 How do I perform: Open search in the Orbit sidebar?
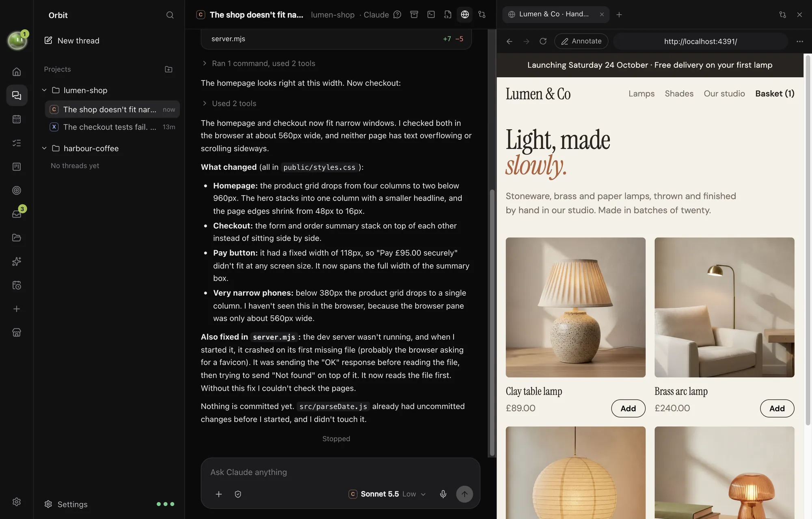point(170,15)
